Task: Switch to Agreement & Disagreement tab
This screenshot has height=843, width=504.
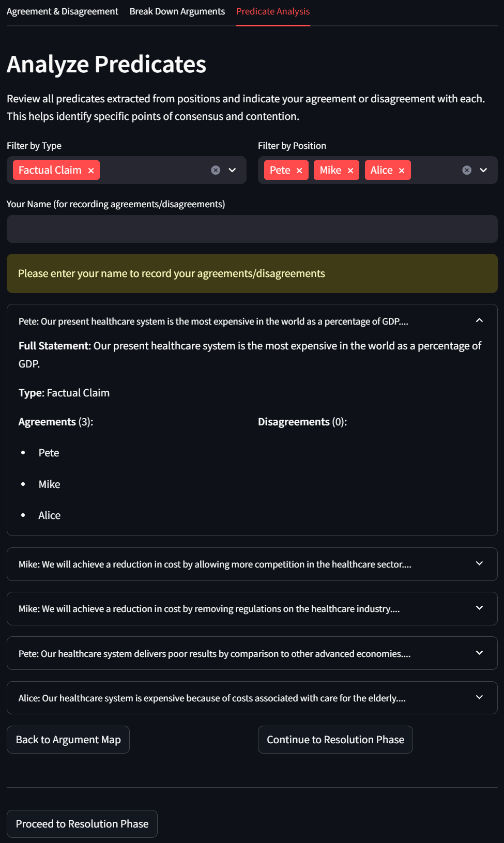Action: click(x=63, y=11)
